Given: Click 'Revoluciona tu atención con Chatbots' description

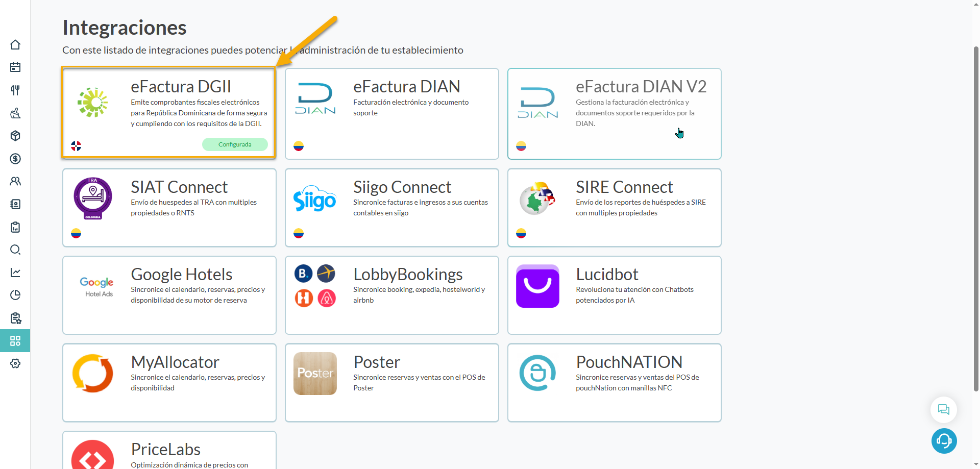Looking at the screenshot, I should coord(634,295).
